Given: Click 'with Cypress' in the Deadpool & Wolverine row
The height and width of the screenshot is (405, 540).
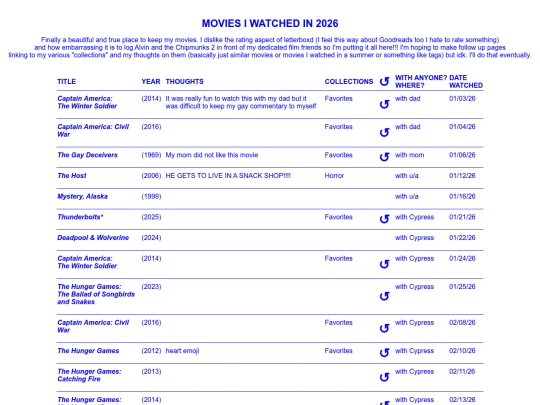Looking at the screenshot, I should point(414,238).
